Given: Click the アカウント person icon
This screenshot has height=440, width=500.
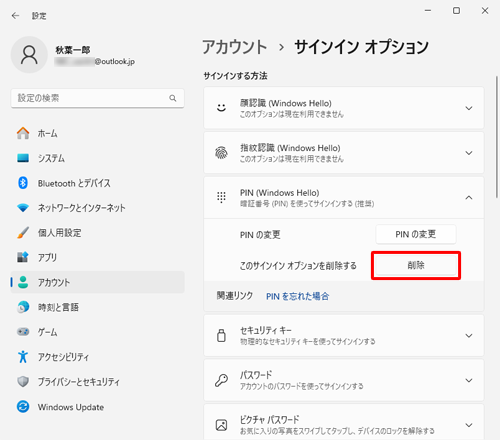Looking at the screenshot, I should (x=23, y=282).
